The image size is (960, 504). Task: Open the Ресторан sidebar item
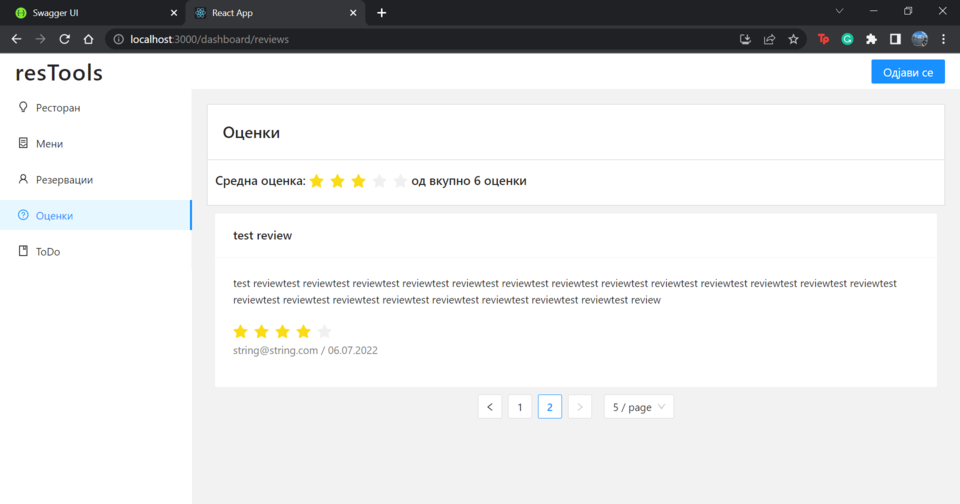pos(57,107)
